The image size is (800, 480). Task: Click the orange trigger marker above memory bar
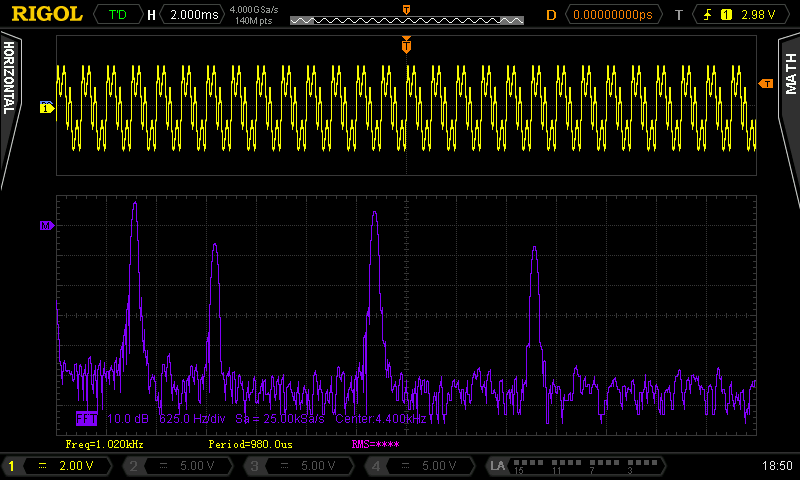(406, 9)
